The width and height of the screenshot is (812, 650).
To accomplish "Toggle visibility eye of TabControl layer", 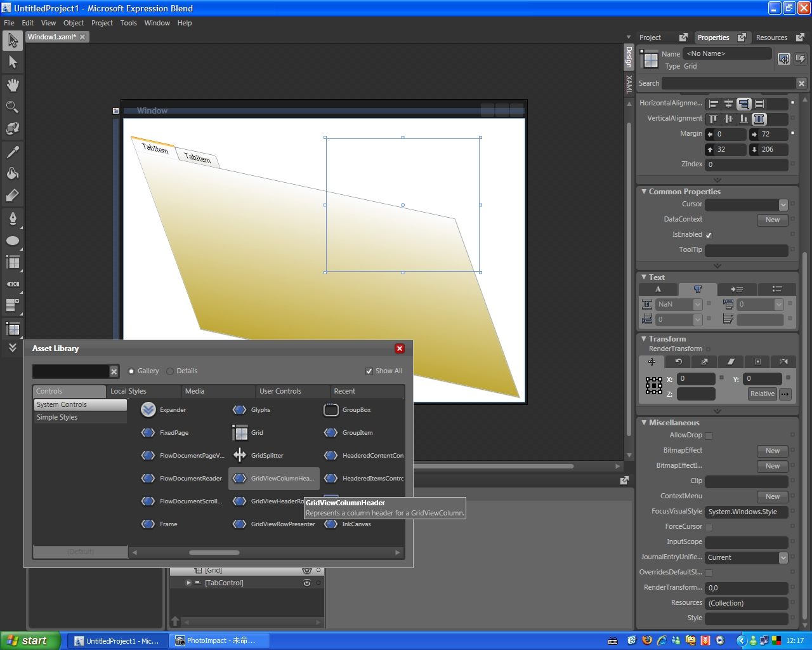I will click(x=307, y=583).
